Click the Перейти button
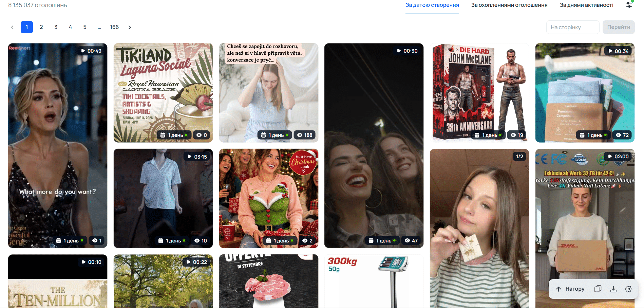 619,27
